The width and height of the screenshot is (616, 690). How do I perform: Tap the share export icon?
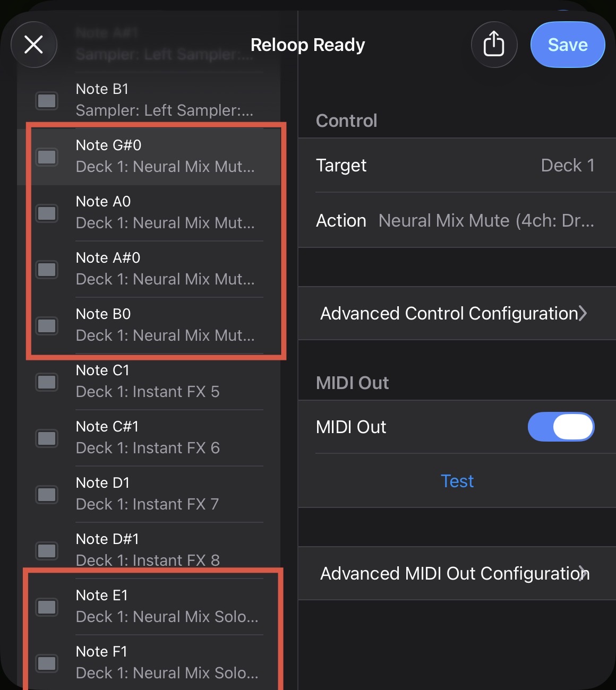494,45
